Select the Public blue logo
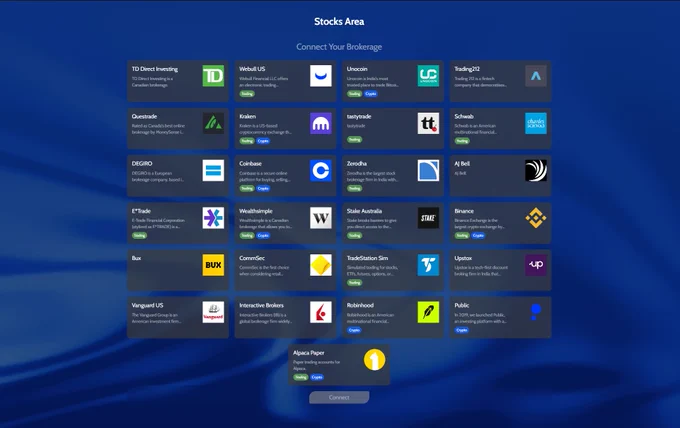The height and width of the screenshot is (428, 680). 536,312
